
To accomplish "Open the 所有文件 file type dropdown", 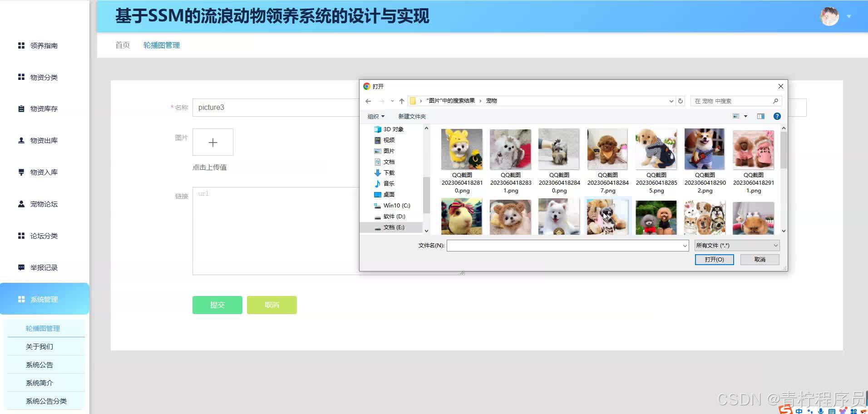I will 736,245.
